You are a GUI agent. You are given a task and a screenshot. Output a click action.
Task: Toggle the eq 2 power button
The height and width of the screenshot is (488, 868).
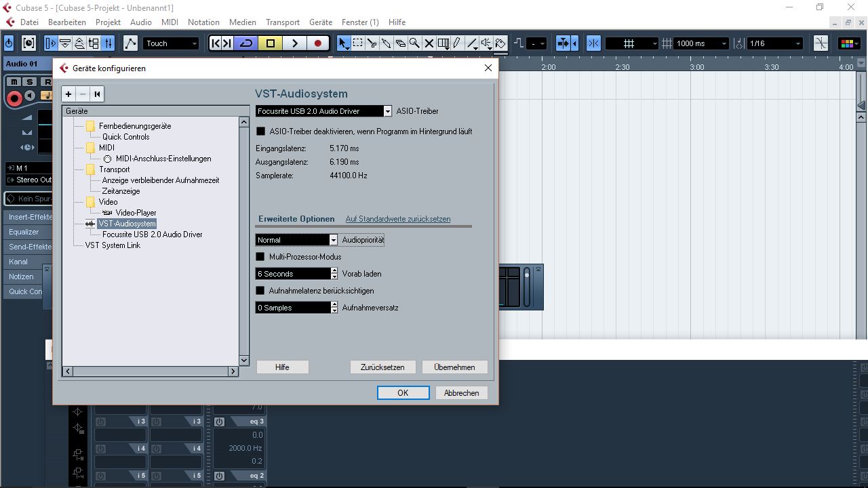click(219, 476)
